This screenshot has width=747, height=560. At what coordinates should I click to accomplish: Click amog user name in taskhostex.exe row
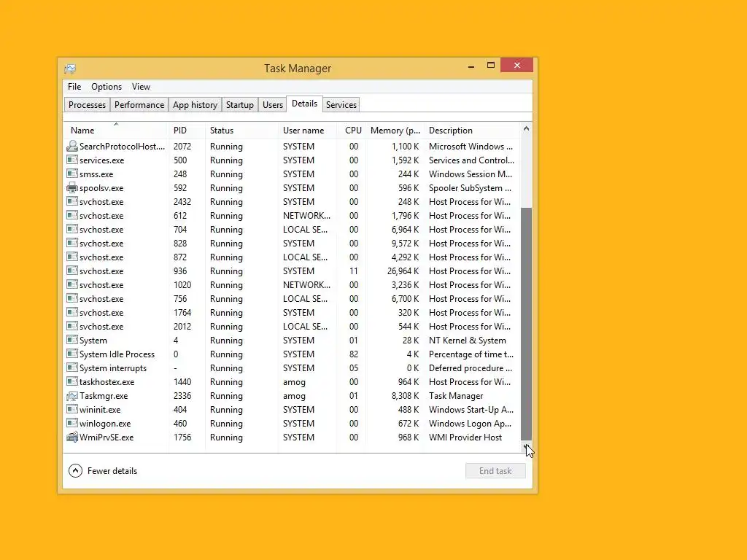295,382
